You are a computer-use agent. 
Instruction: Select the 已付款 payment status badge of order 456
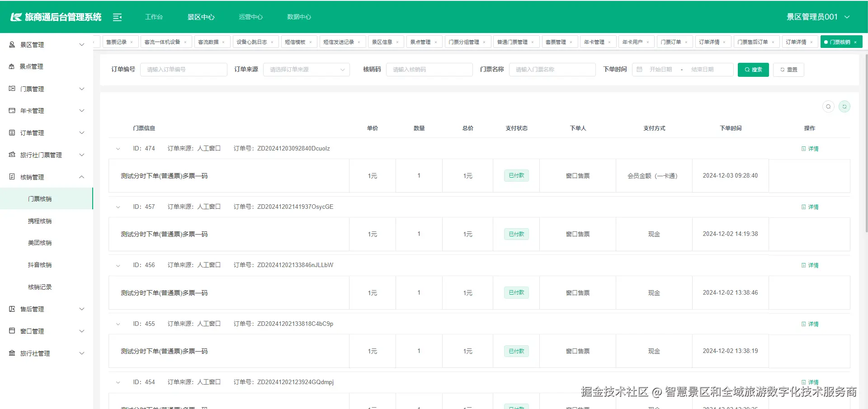[x=516, y=292]
